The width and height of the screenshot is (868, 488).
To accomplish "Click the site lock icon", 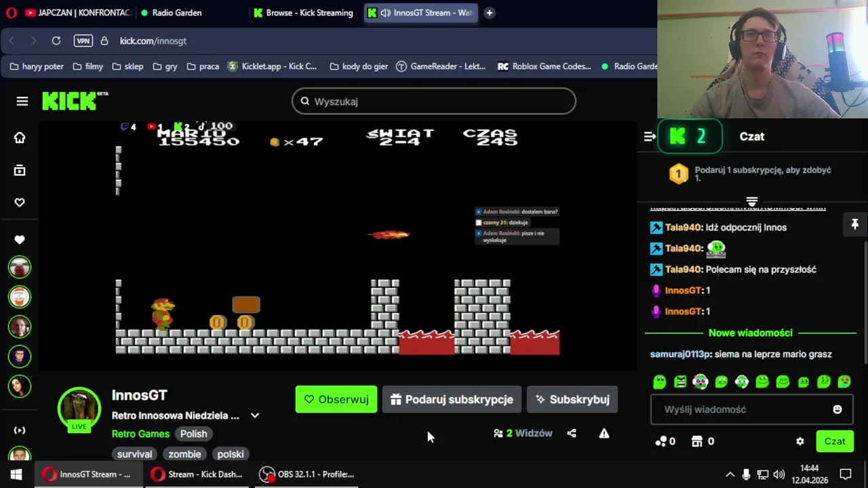I will point(104,41).
